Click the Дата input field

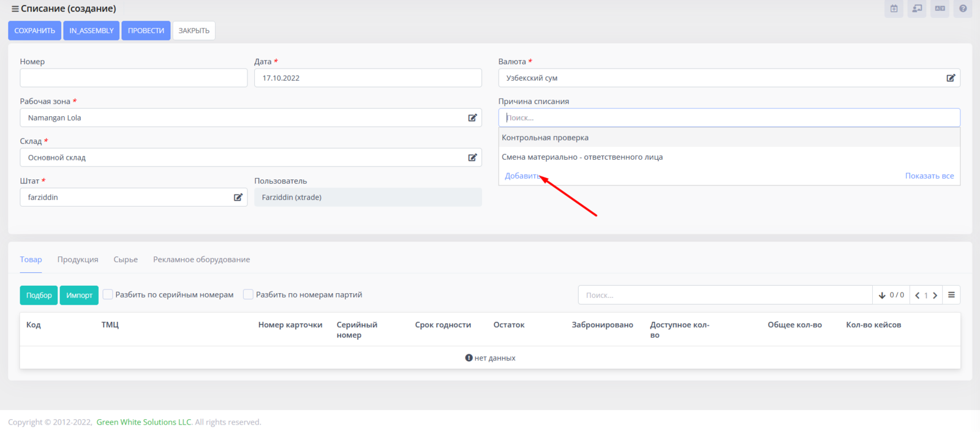point(367,78)
